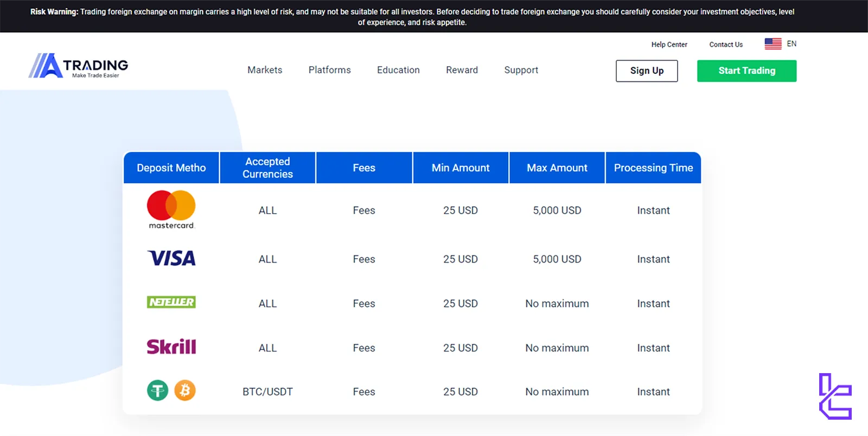Click the Sign Up button
The image size is (868, 436).
tap(647, 70)
